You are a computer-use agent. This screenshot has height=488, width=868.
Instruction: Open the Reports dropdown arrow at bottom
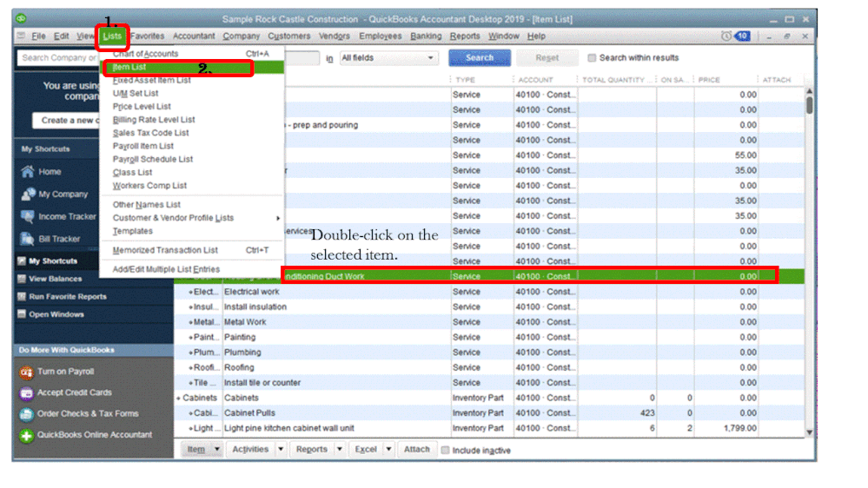point(340,449)
